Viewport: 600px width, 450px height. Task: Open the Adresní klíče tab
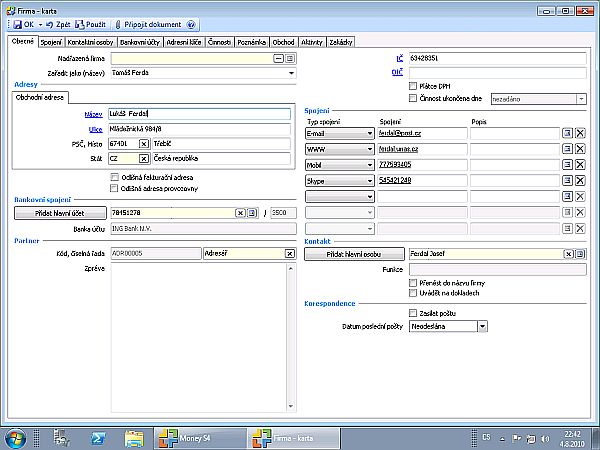pos(184,42)
